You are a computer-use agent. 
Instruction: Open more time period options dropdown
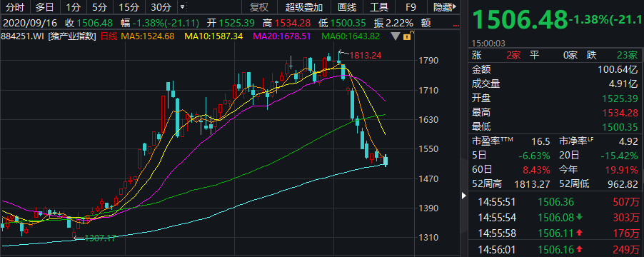pos(182,7)
